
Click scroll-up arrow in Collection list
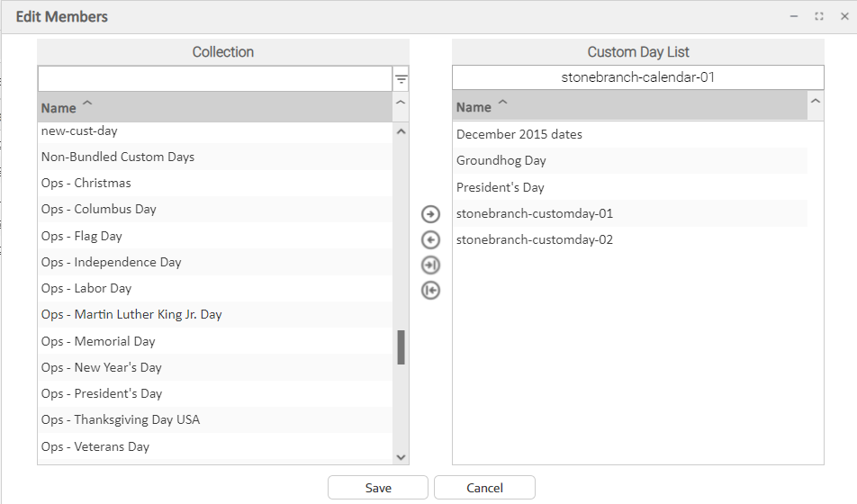pyautogui.click(x=401, y=131)
